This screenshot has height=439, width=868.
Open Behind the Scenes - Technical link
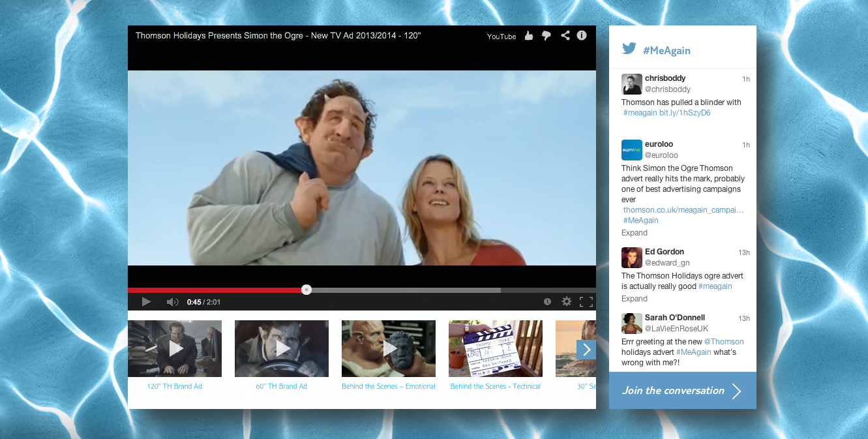tap(496, 387)
